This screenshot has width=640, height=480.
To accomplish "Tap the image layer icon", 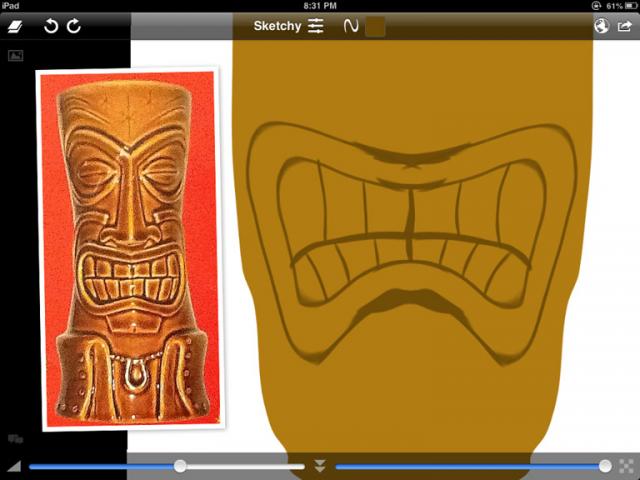I will coord(15,56).
